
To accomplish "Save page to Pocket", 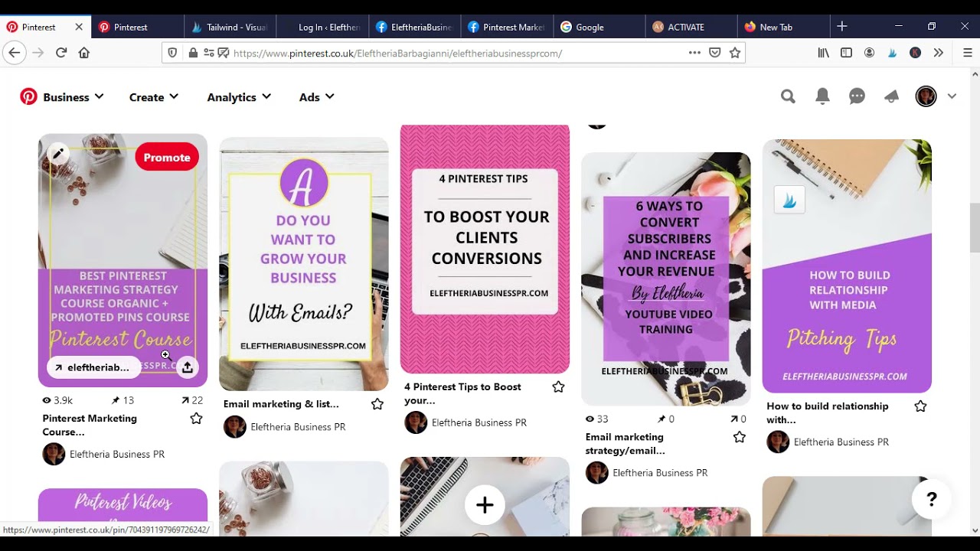I will click(715, 53).
